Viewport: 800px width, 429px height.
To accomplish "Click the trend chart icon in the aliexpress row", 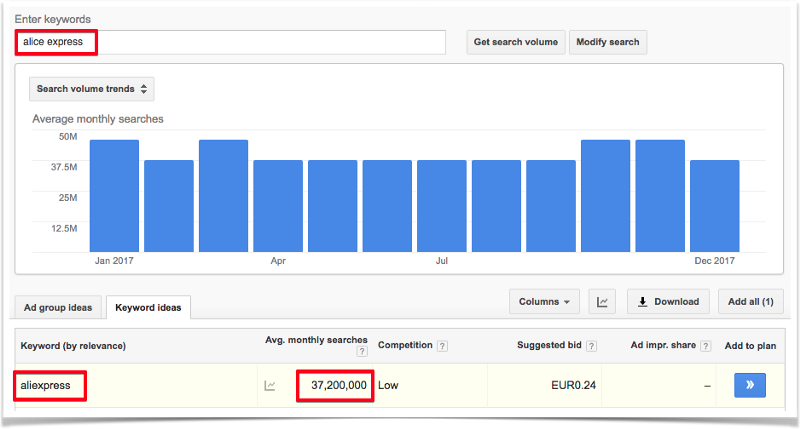I will (270, 386).
